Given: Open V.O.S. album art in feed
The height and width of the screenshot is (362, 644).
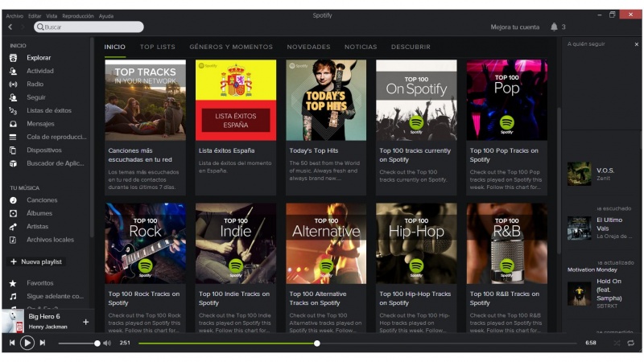Looking at the screenshot, I should click(x=579, y=174).
